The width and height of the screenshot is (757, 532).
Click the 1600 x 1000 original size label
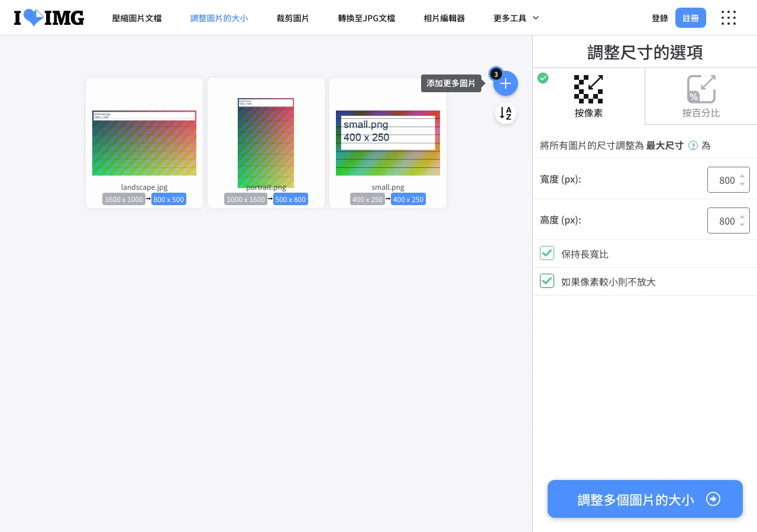click(x=124, y=199)
